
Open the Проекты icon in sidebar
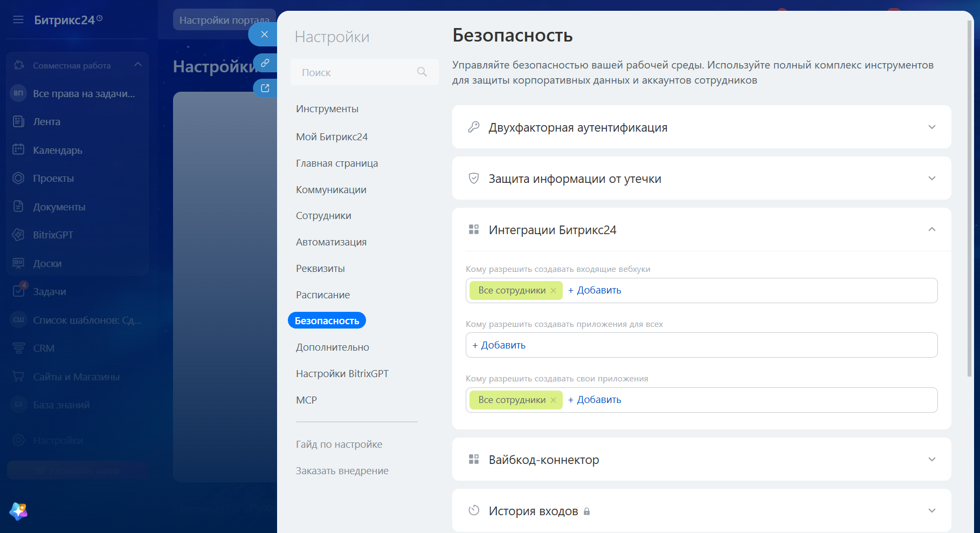click(18, 178)
